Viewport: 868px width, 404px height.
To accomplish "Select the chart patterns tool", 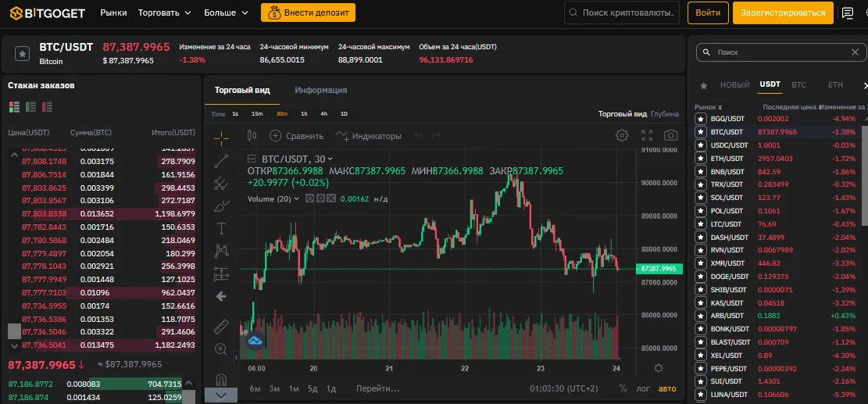I will (221, 251).
